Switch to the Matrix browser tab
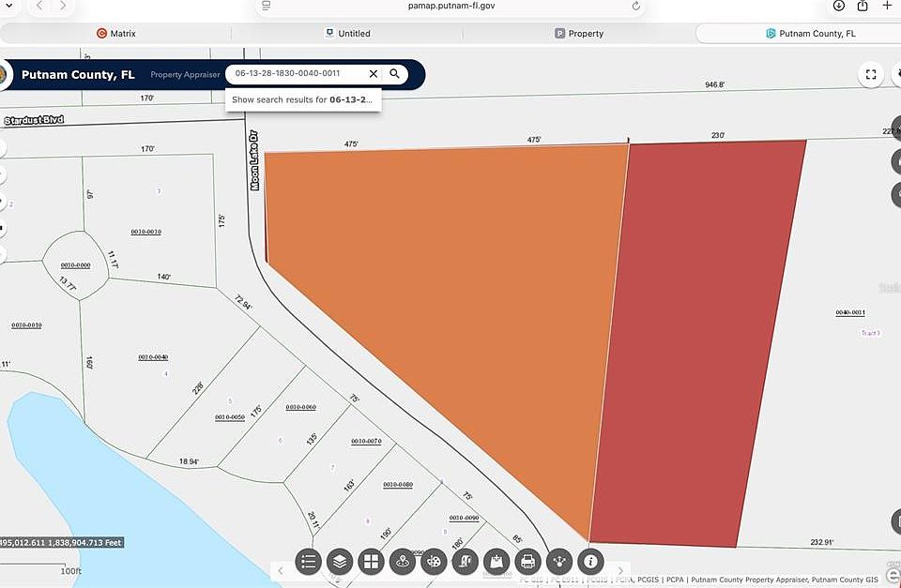This screenshot has width=901, height=588. (116, 34)
